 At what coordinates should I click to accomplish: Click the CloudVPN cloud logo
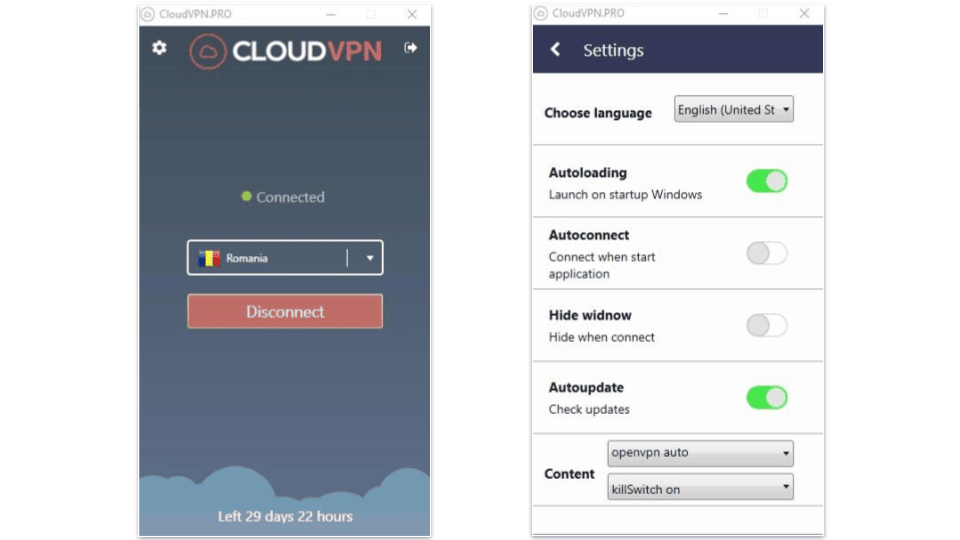(208, 51)
